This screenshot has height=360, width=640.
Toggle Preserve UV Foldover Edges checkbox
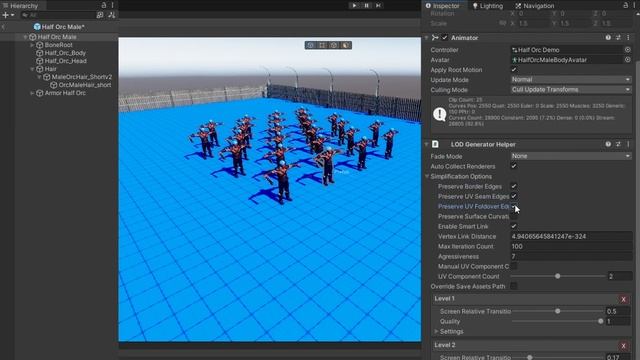pos(514,206)
